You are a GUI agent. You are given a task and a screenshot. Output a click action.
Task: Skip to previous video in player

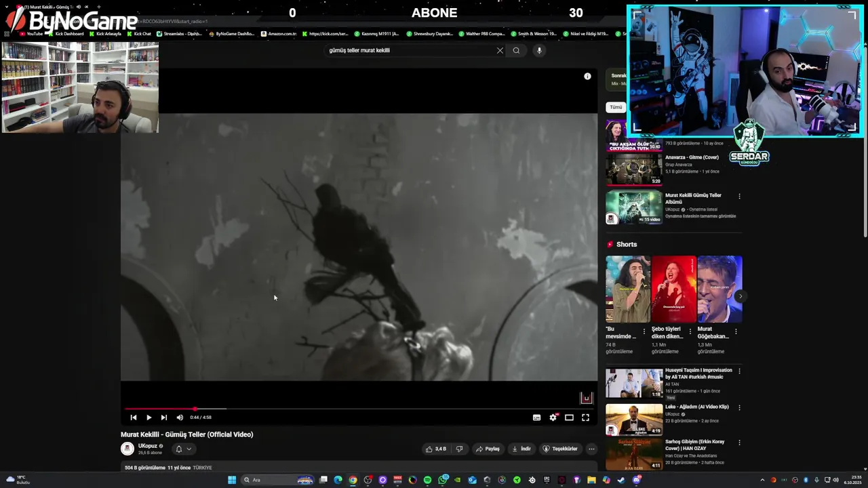[x=134, y=418]
